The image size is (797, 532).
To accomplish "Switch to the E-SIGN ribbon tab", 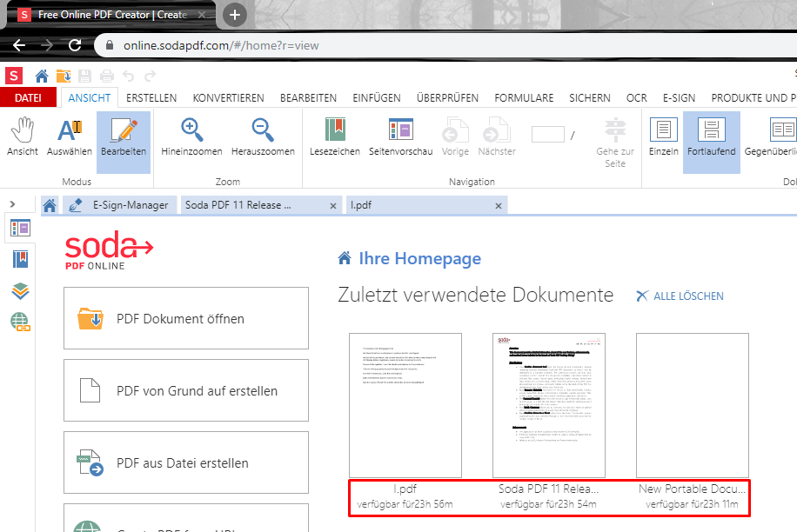I will point(679,97).
